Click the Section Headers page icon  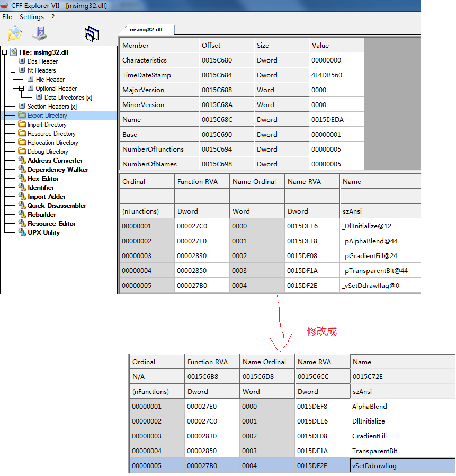tap(22, 106)
